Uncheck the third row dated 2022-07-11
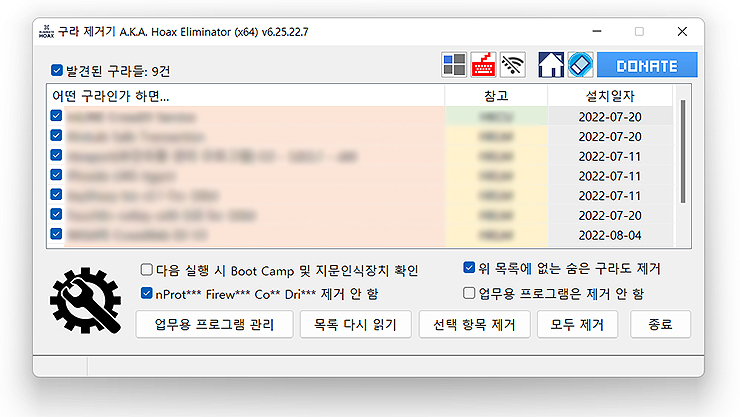The image size is (740, 417). click(56, 195)
